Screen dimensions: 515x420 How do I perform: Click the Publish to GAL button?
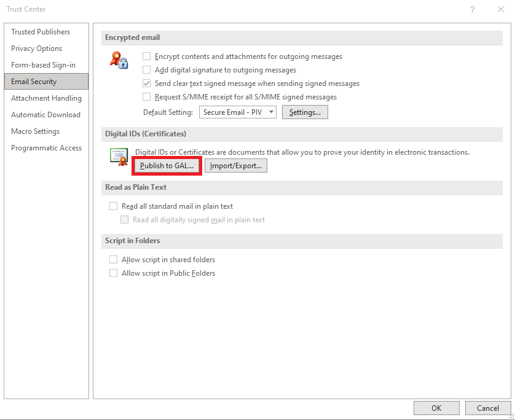tap(167, 166)
